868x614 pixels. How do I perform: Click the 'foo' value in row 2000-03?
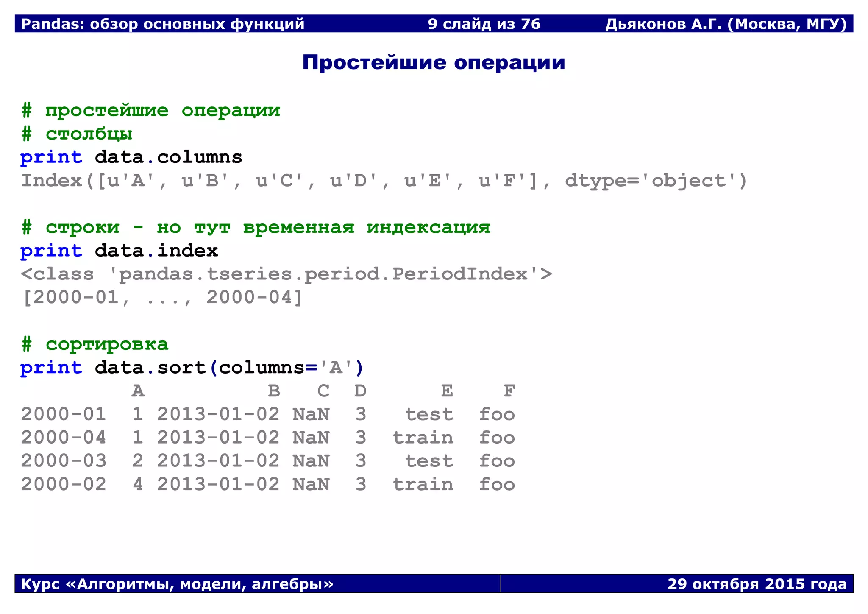coord(497,461)
